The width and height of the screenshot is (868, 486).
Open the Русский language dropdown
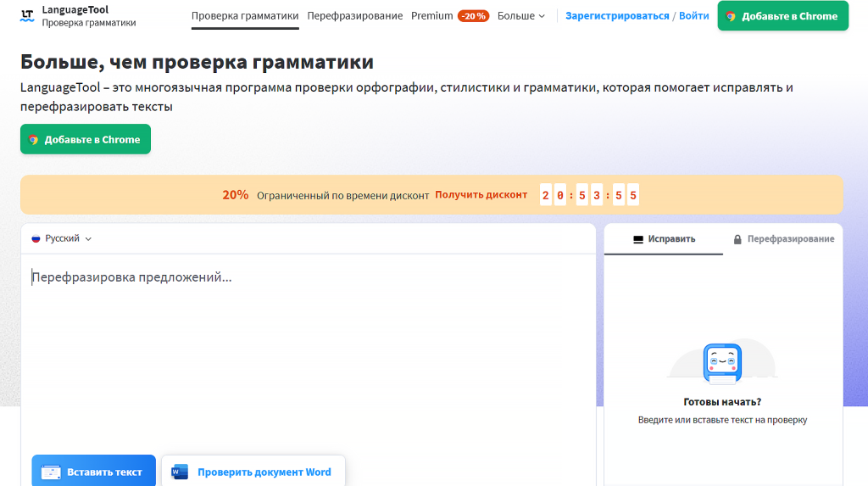(x=61, y=239)
